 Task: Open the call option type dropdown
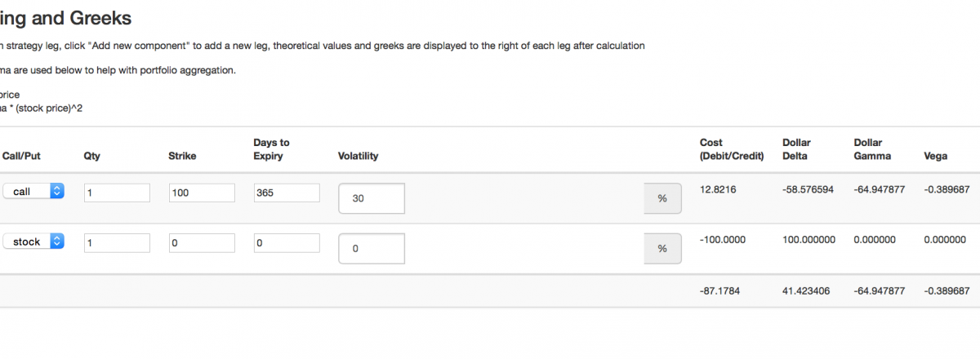(33, 191)
